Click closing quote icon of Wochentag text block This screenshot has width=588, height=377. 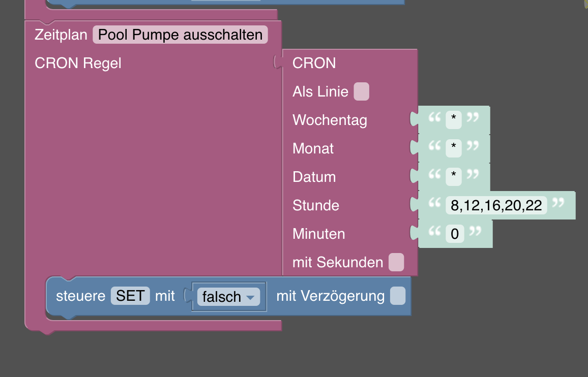point(473,119)
